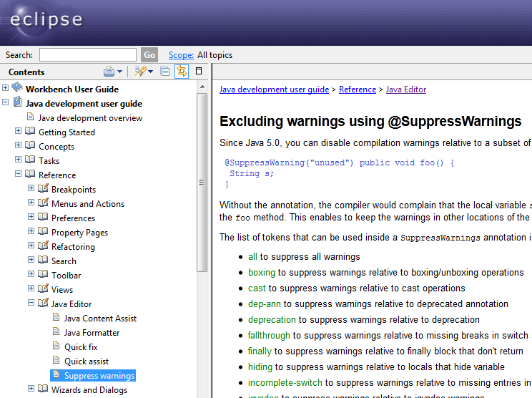Click the Quick assist page icon
532x398 pixels.
coord(56,360)
